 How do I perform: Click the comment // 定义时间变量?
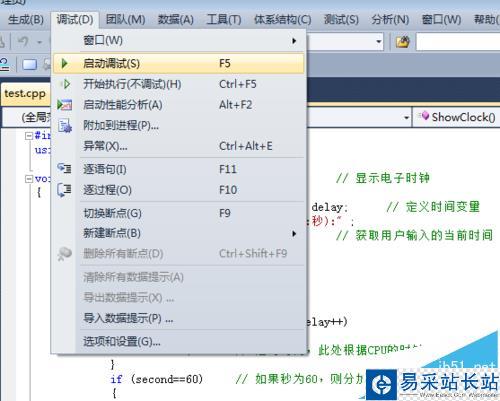(433, 207)
